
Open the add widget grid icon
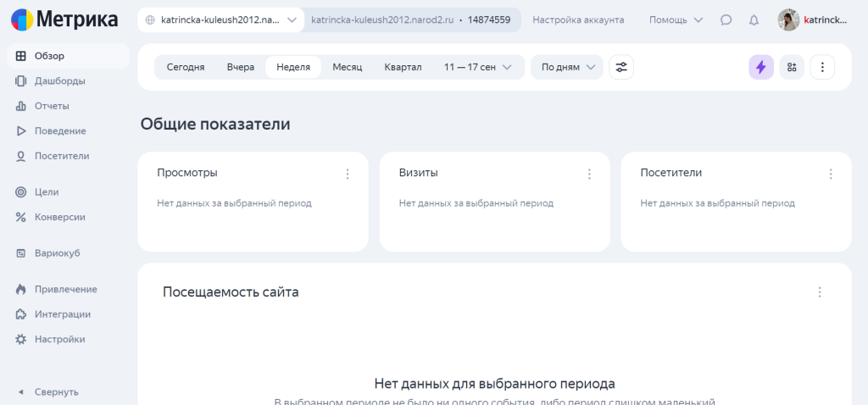[792, 68]
